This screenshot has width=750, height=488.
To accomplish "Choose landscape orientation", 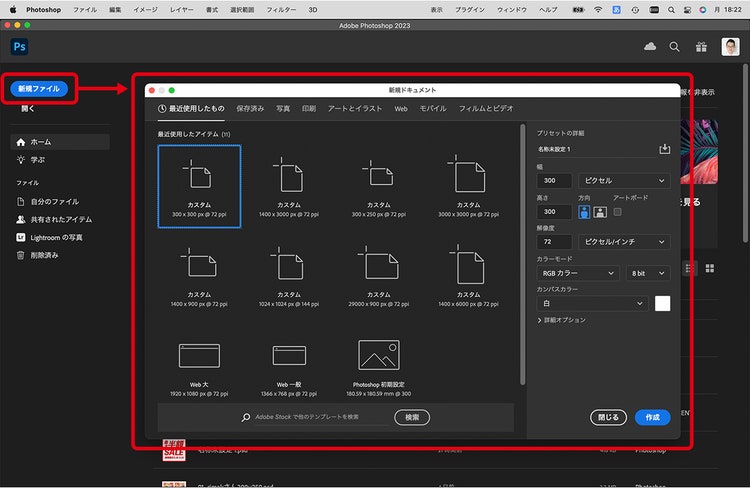I will coord(600,212).
